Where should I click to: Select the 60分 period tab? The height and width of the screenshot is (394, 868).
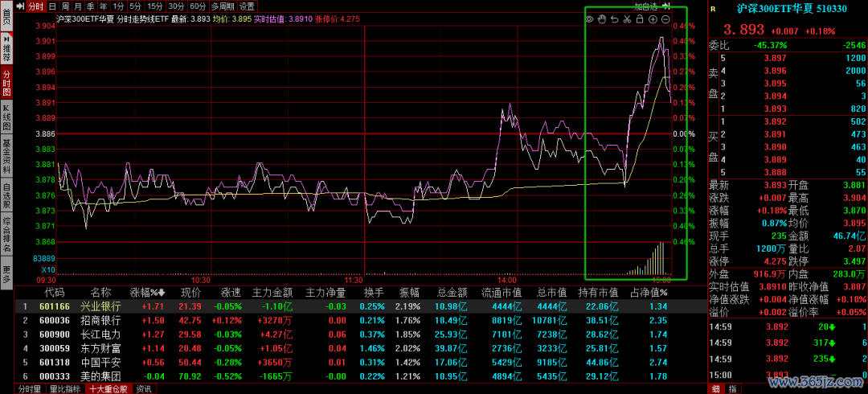point(199,6)
